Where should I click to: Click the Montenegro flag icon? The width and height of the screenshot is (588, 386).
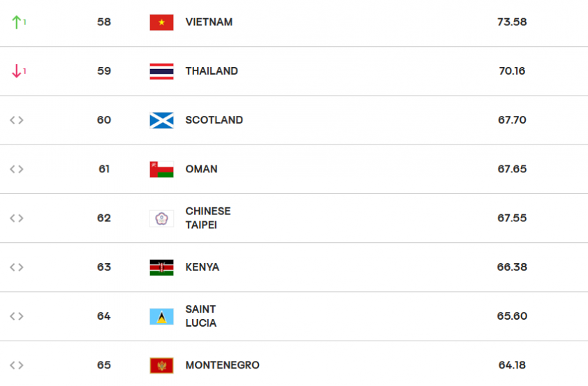(161, 366)
